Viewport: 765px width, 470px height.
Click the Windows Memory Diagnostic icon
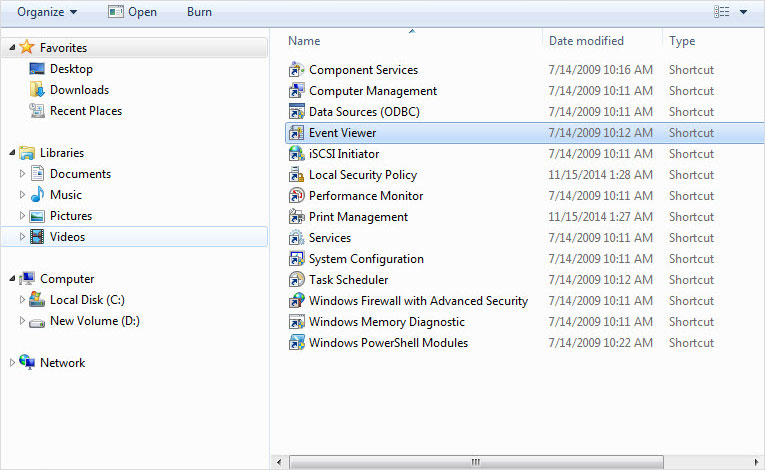pyautogui.click(x=296, y=322)
